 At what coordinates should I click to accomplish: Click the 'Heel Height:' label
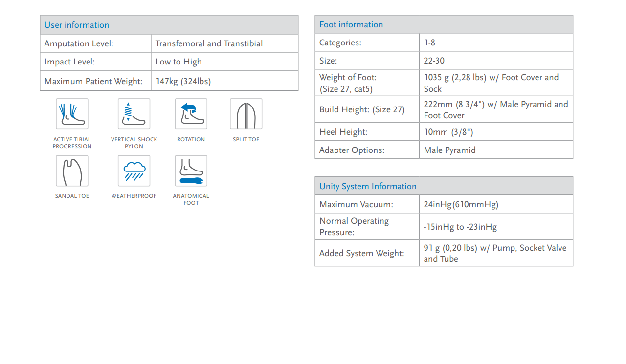point(343,132)
